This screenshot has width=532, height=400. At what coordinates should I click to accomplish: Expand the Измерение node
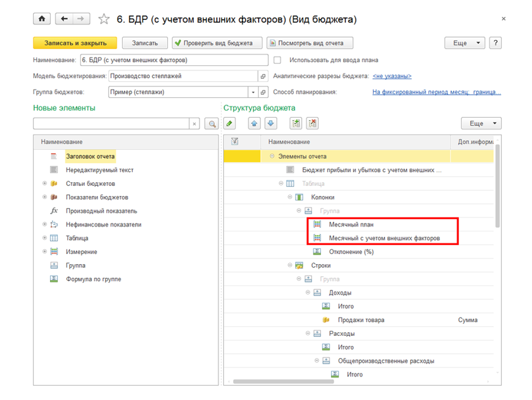pyautogui.click(x=44, y=251)
